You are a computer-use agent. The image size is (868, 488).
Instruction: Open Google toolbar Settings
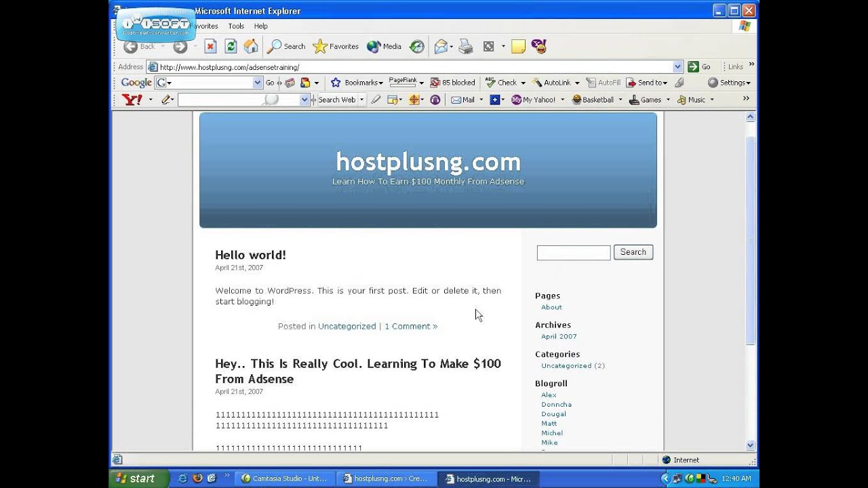pyautogui.click(x=729, y=83)
